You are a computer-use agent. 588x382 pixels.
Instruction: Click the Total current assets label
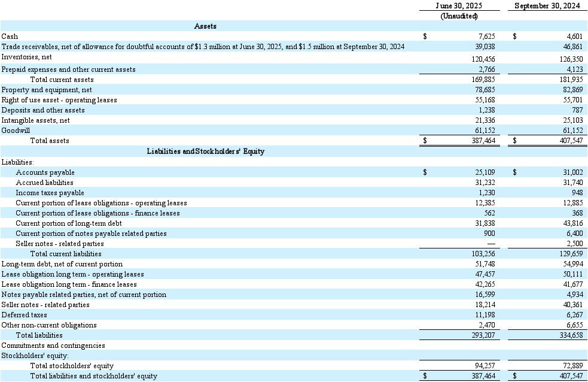pos(62,80)
